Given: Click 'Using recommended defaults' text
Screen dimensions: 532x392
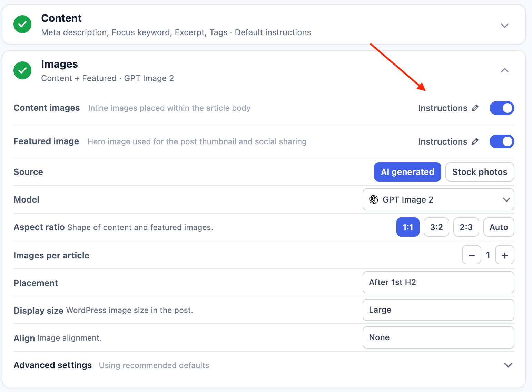Looking at the screenshot, I should (x=154, y=365).
